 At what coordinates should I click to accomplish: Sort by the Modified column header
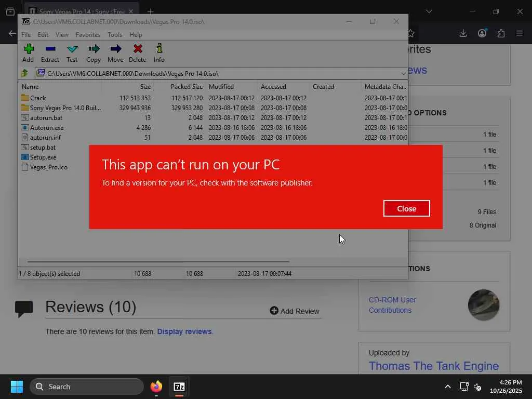click(x=232, y=87)
